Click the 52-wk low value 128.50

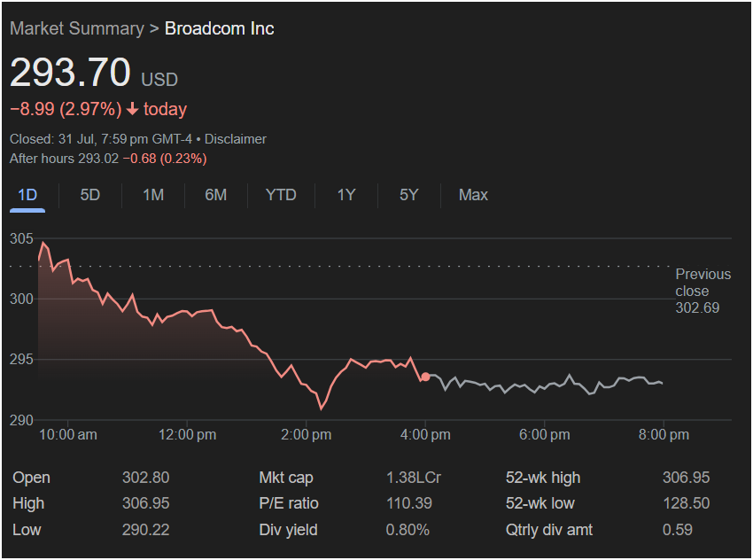click(x=687, y=503)
